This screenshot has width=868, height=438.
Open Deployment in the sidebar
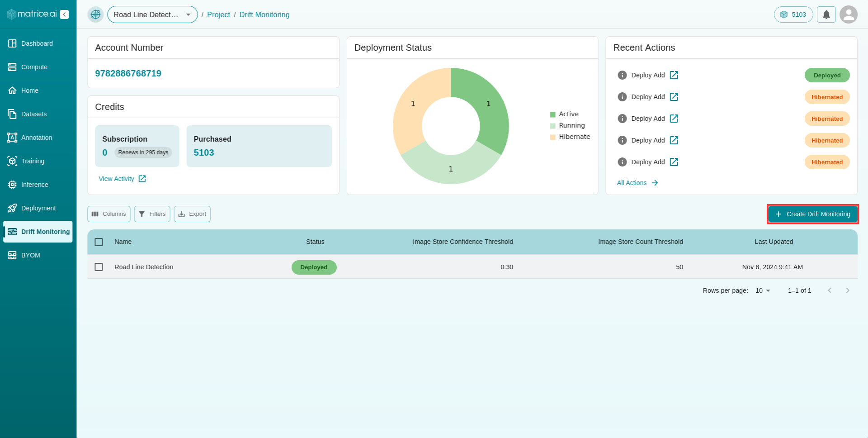(x=38, y=208)
